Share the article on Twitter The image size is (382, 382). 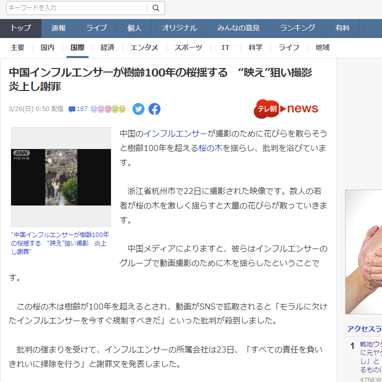tap(138, 109)
